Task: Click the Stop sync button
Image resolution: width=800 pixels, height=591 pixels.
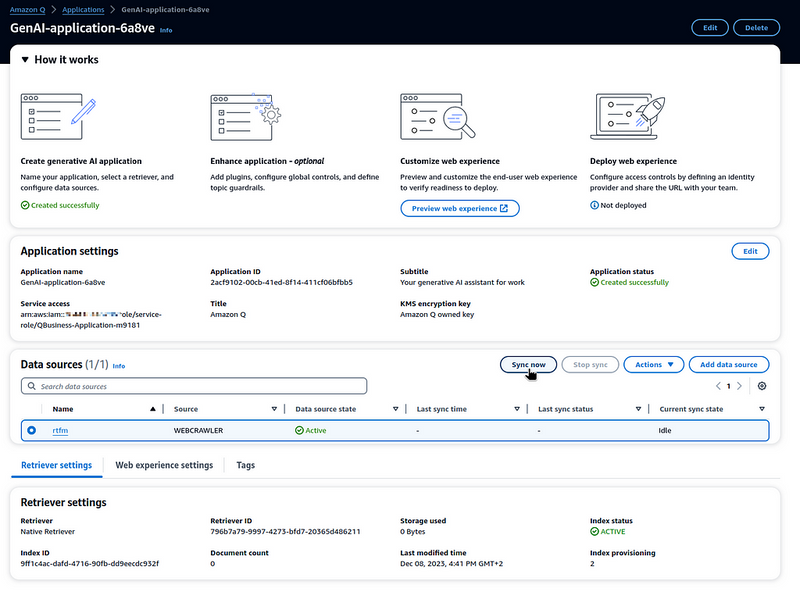Action: click(x=590, y=364)
